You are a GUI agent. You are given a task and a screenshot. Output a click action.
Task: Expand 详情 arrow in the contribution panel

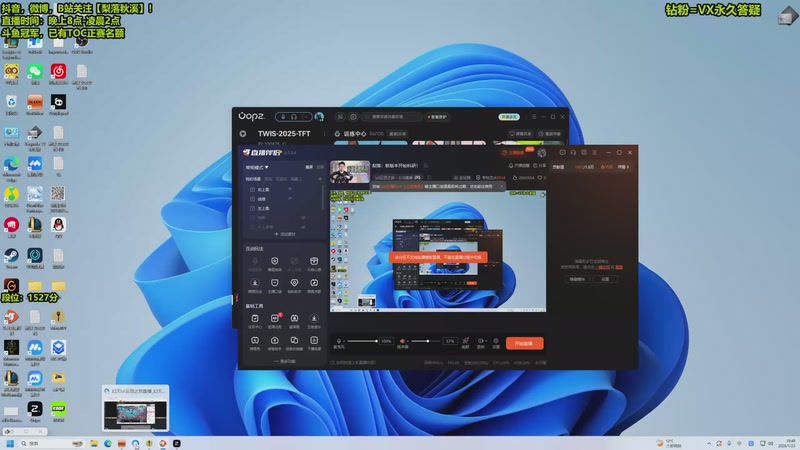click(623, 167)
